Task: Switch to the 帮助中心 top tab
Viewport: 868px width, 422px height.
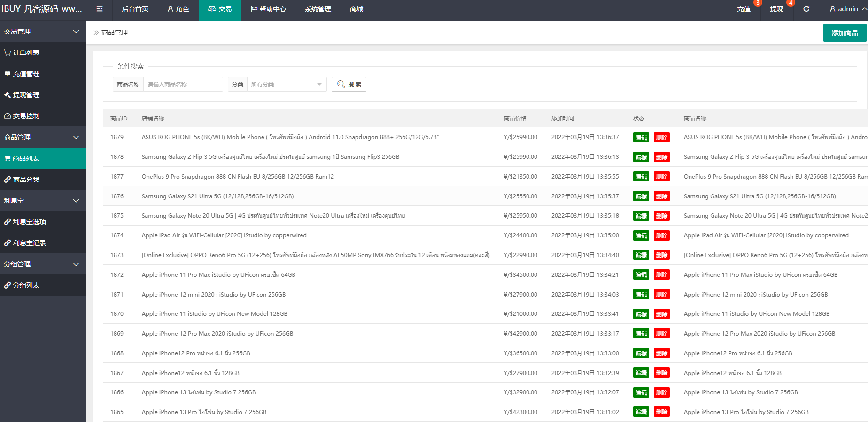Action: point(268,9)
